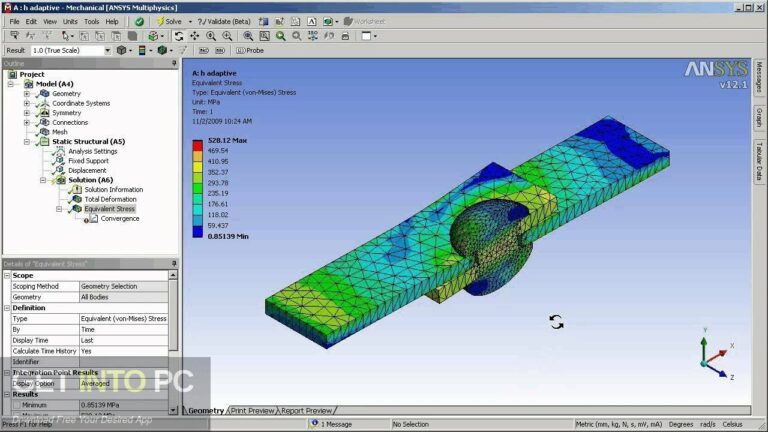
Task: Open the Units menu
Action: coord(70,22)
